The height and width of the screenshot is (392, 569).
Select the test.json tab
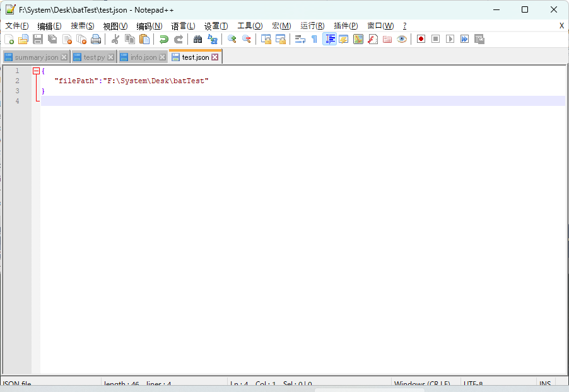point(195,57)
